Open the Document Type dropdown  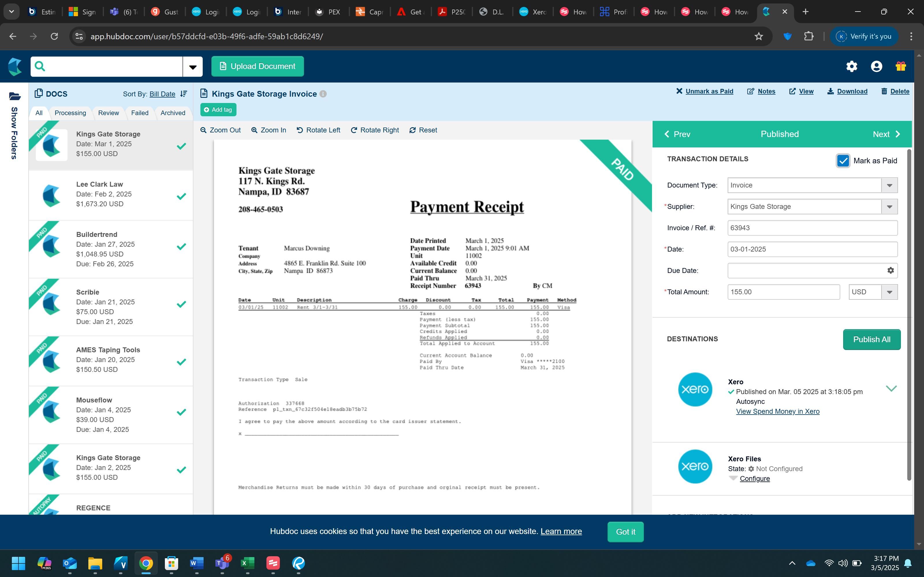pos(889,186)
